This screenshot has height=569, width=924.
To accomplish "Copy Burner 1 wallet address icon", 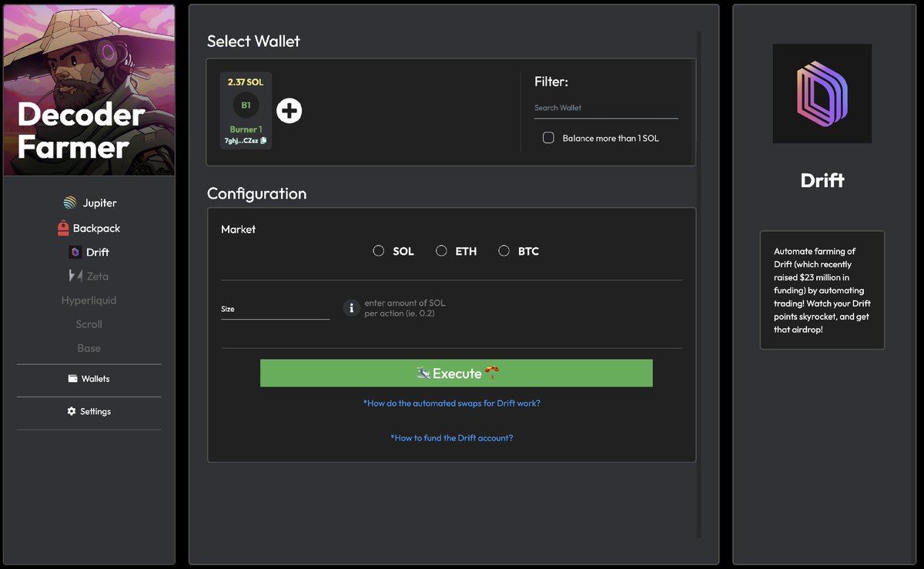I will (x=263, y=141).
